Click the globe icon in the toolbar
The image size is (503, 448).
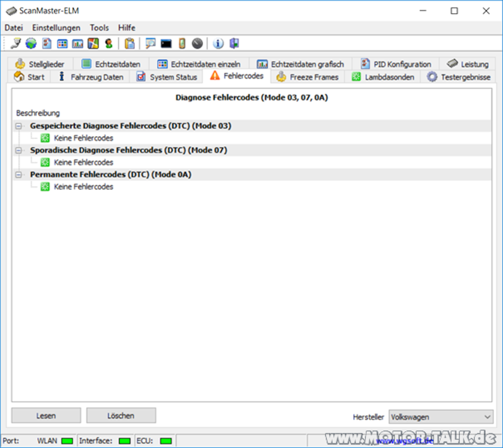[31, 43]
